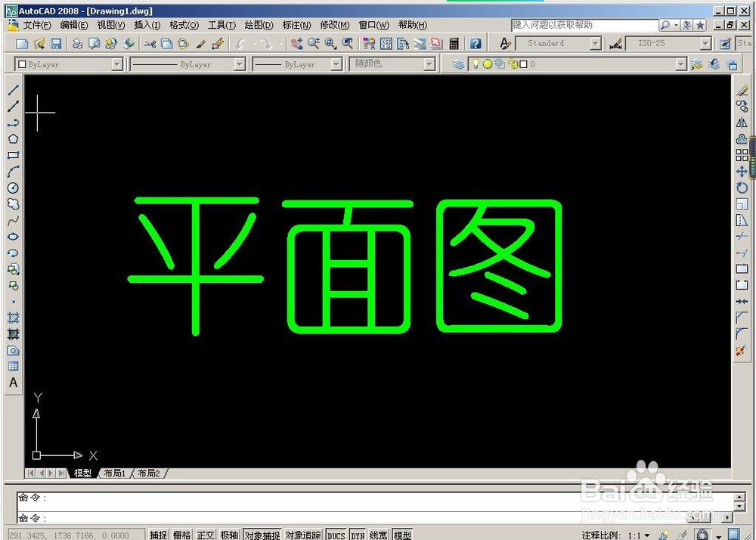Screen dimensions: 756x540
Task: Turn on DYN dynamic input
Action: click(x=357, y=535)
